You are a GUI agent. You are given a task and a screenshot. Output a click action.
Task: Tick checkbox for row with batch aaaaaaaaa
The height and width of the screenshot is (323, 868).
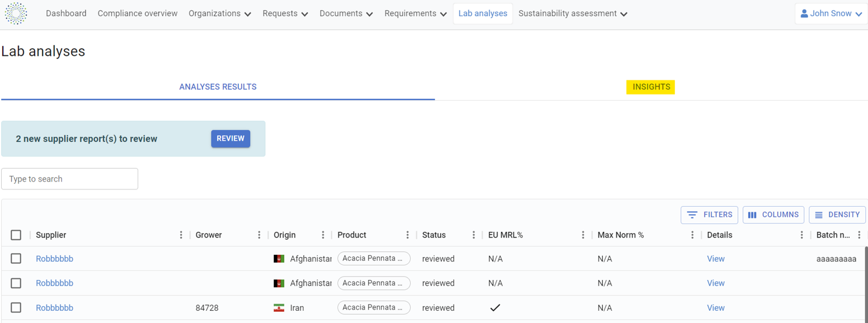coord(16,259)
